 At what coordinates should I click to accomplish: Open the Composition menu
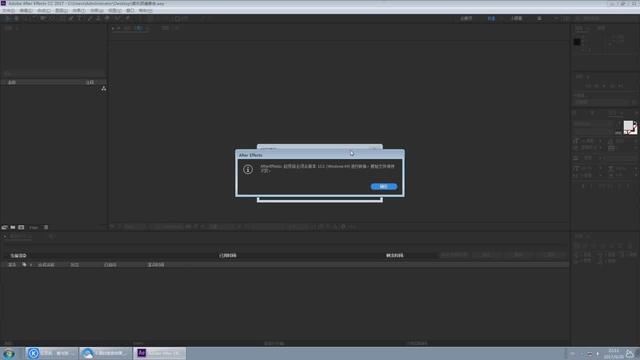pyautogui.click(x=44, y=11)
